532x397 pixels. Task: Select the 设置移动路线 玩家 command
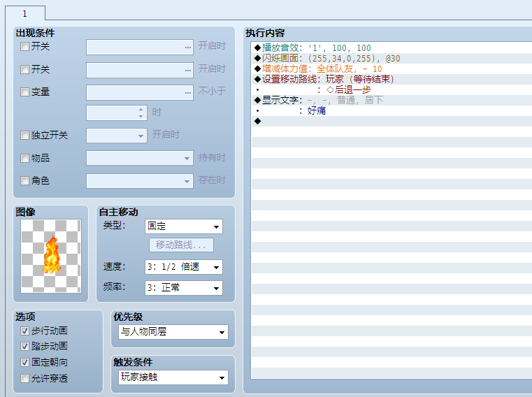[391, 80]
